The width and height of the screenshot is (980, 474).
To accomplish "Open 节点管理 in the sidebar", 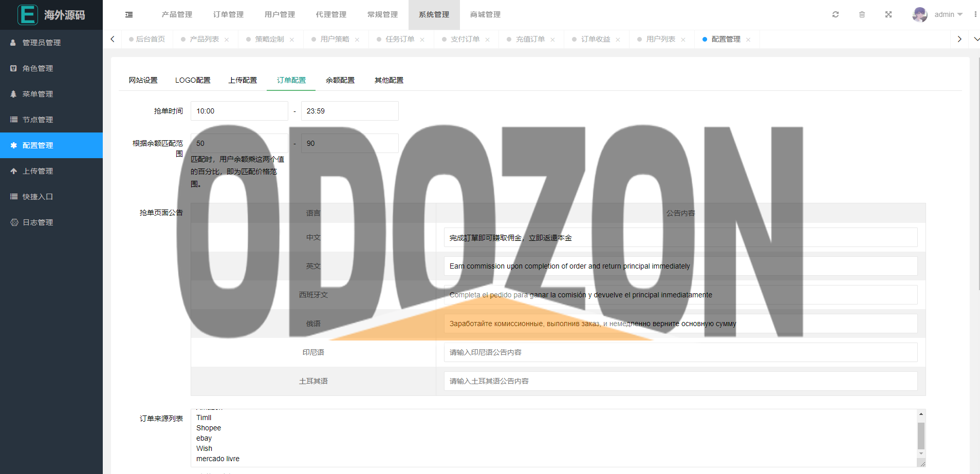I will 51,120.
